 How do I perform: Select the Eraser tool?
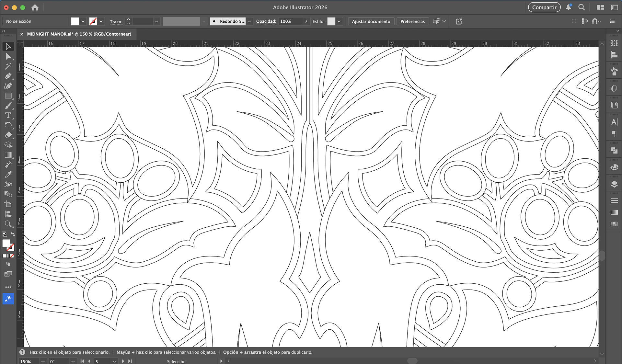[8, 135]
